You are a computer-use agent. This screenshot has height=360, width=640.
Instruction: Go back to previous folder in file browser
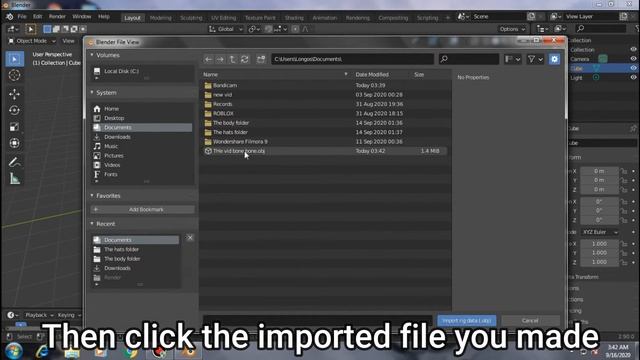pyautogui.click(x=208, y=59)
